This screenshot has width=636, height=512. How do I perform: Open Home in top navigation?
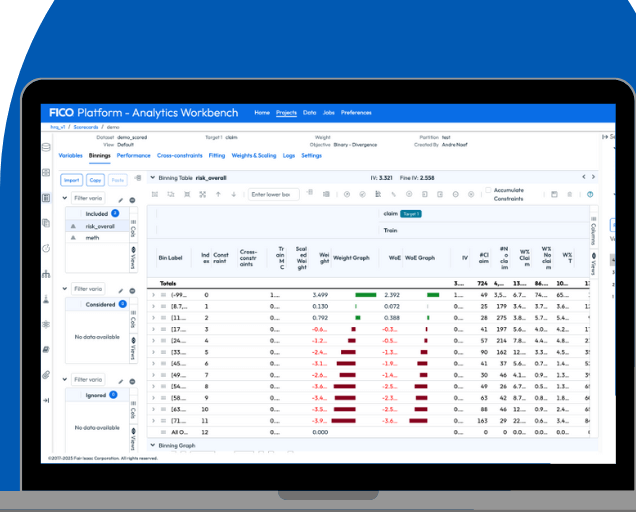tap(262, 112)
